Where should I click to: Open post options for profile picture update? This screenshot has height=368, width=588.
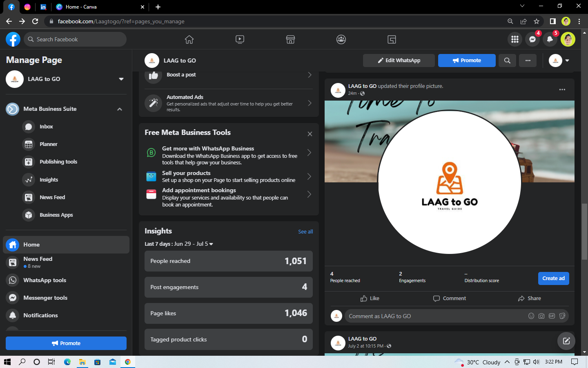point(562,90)
